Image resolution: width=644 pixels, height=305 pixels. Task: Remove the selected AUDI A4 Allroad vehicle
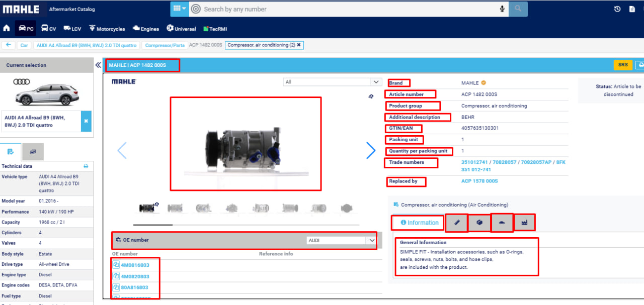pyautogui.click(x=86, y=121)
